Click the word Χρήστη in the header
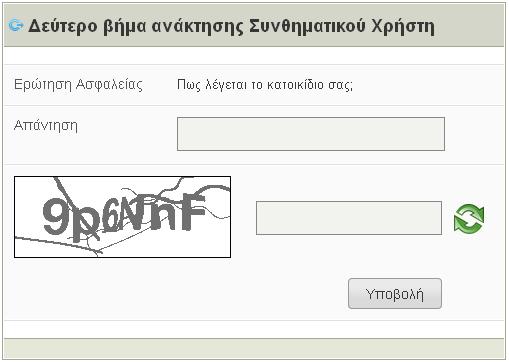The width and height of the screenshot is (509, 362). coord(403,27)
